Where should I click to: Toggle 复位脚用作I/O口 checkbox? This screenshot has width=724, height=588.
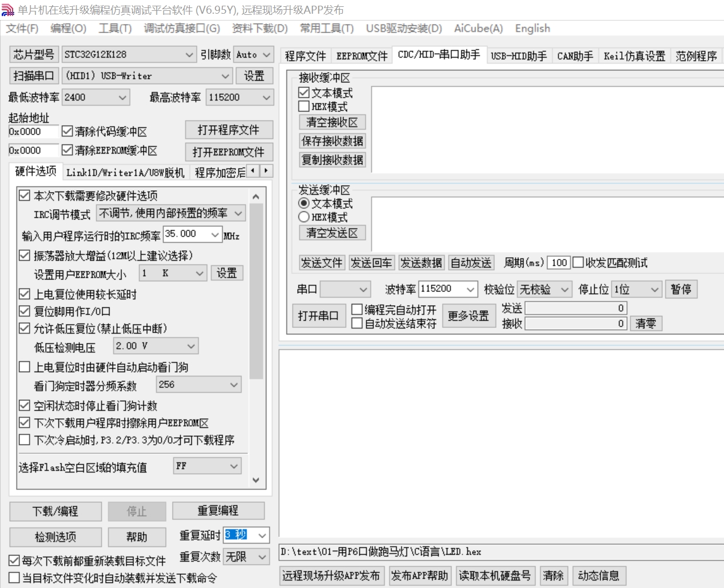tap(25, 311)
